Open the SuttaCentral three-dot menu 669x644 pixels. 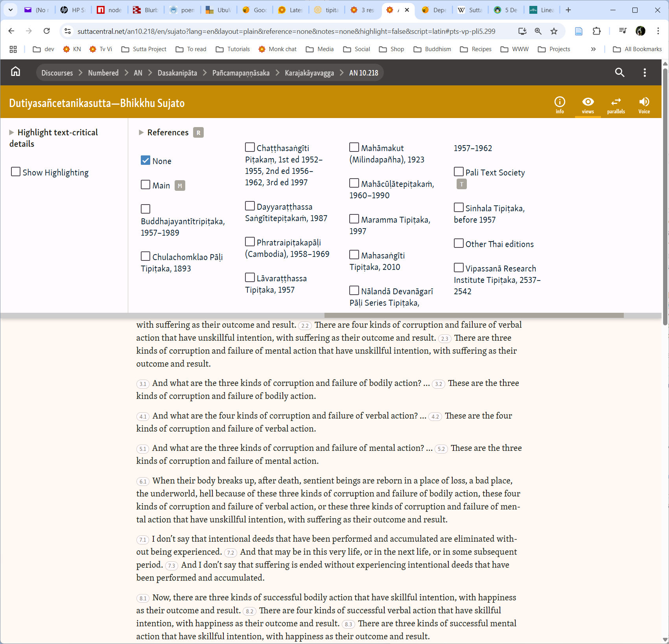point(644,72)
